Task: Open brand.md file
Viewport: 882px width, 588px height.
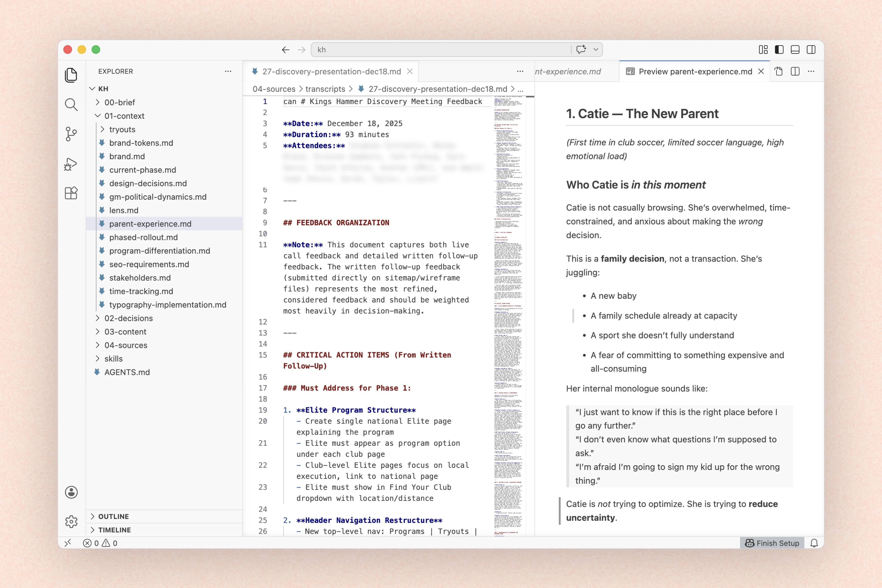Action: [164, 156]
